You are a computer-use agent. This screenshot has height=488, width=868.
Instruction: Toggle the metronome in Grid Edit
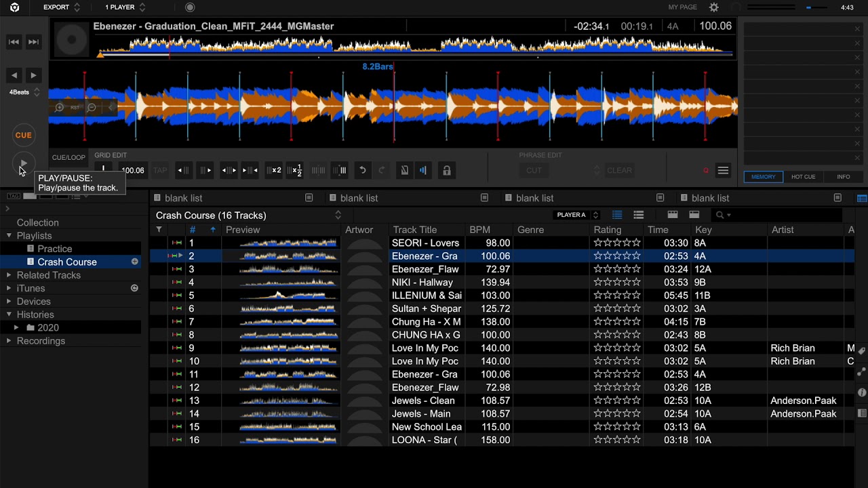coord(405,171)
